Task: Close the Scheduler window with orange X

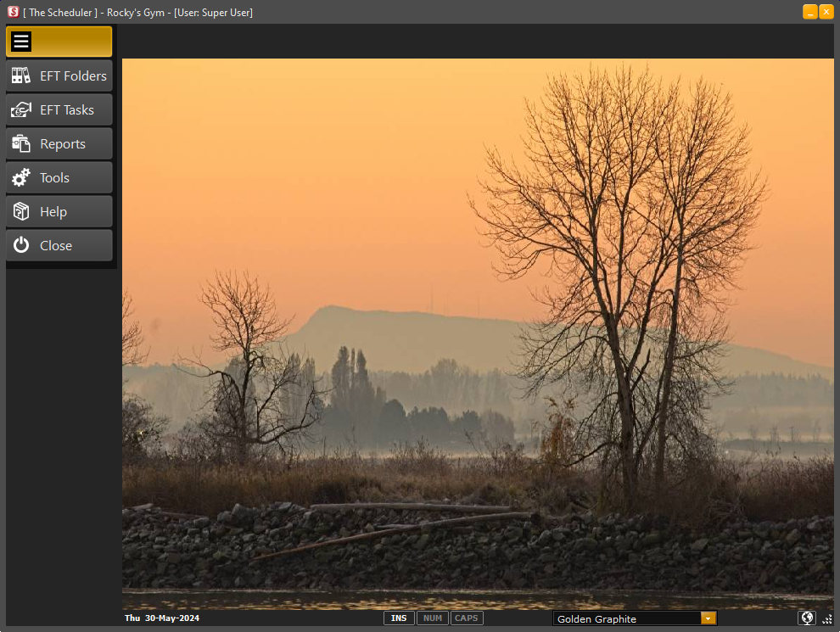Action: (x=826, y=12)
